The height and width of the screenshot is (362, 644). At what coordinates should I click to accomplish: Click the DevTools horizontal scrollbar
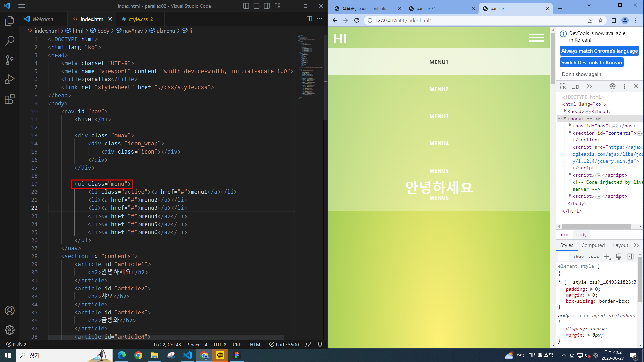coord(596,227)
